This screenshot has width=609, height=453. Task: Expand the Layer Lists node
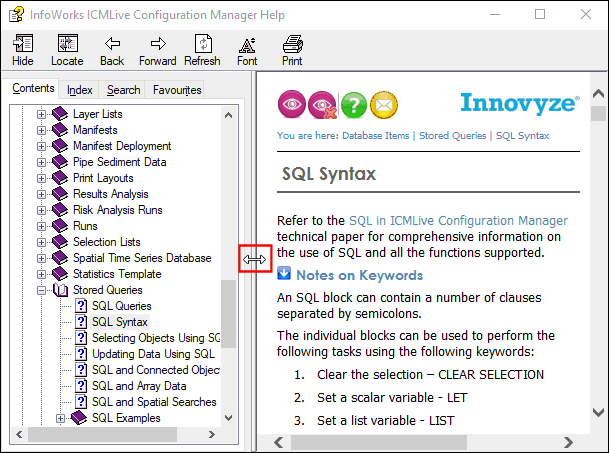[41, 114]
